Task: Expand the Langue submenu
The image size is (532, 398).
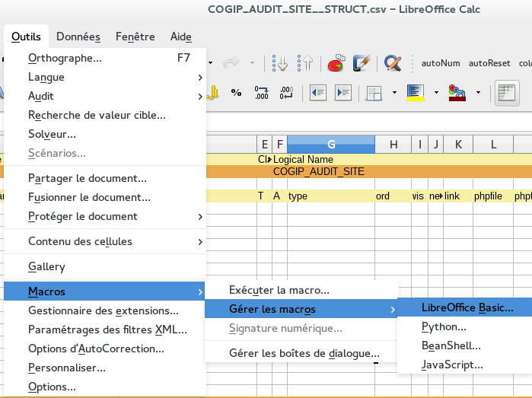Action: point(105,78)
